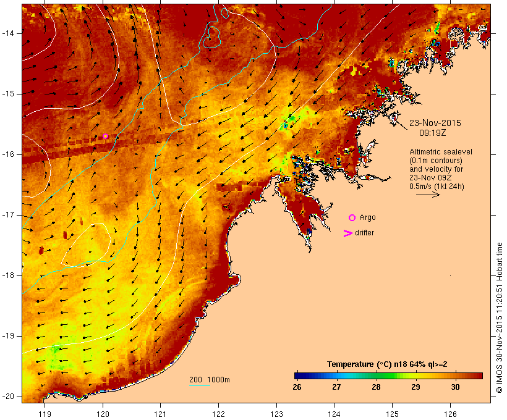
Task: Click the 28 value on the temperature scale
Action: pyautogui.click(x=376, y=387)
